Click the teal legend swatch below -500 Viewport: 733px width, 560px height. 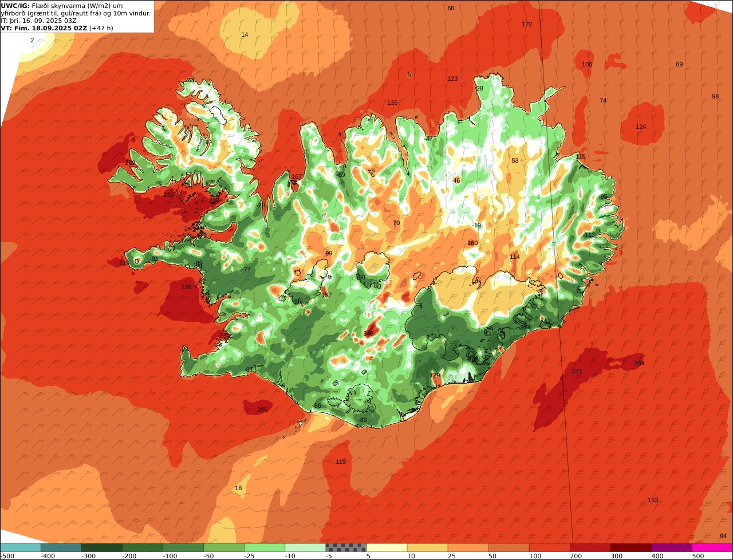click(x=21, y=547)
